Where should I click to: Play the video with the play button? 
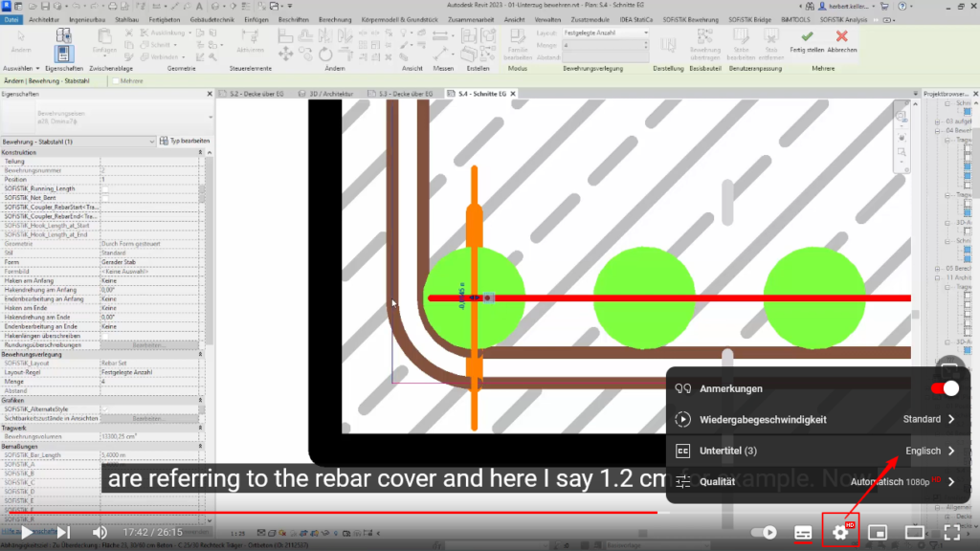[26, 532]
